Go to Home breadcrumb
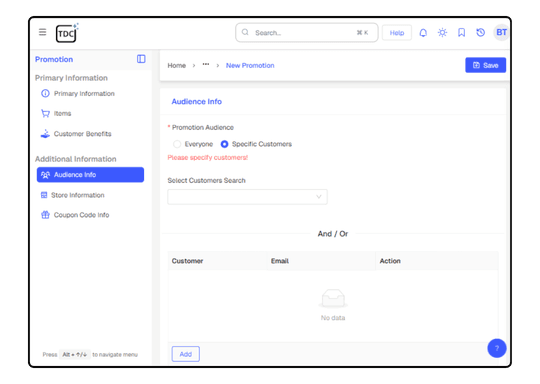This screenshot has width=540, height=384. tap(177, 65)
